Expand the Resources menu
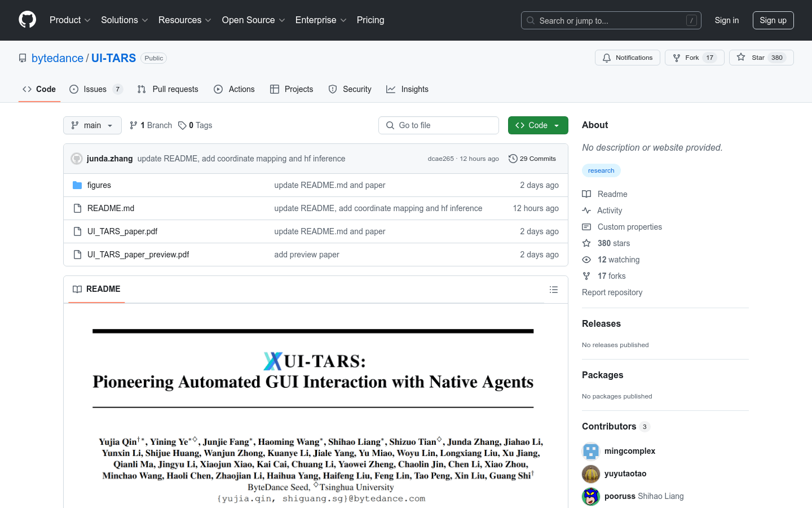 pyautogui.click(x=184, y=20)
